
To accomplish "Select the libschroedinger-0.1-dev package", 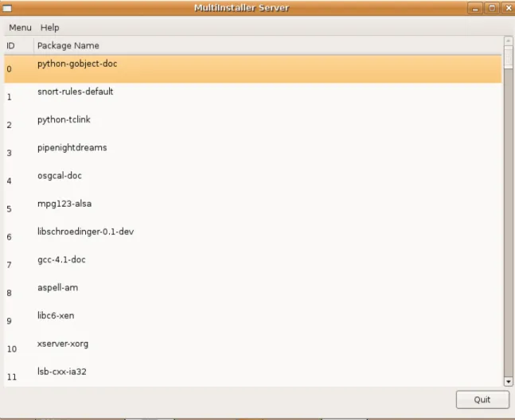I will 253,237.
